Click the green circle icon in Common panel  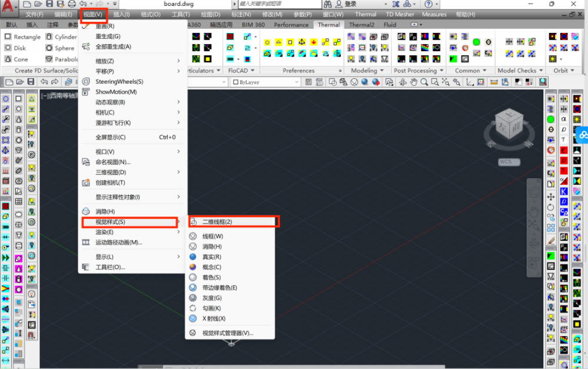[x=476, y=42]
